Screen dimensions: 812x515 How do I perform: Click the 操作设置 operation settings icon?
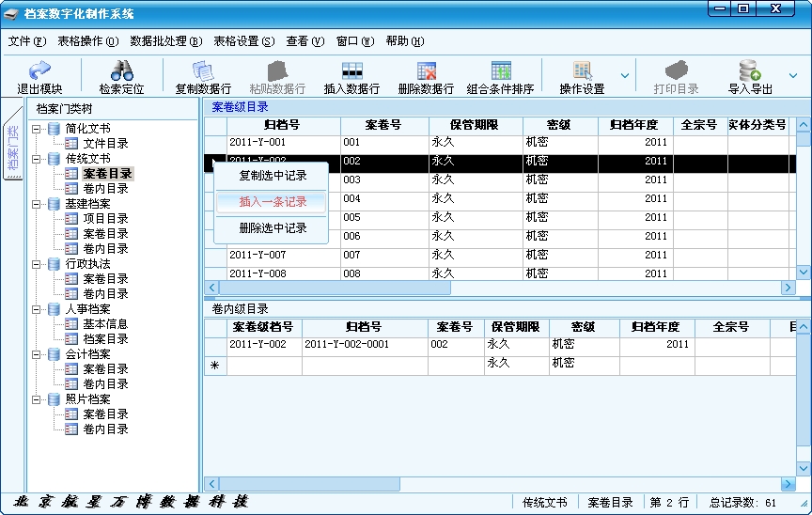click(582, 77)
